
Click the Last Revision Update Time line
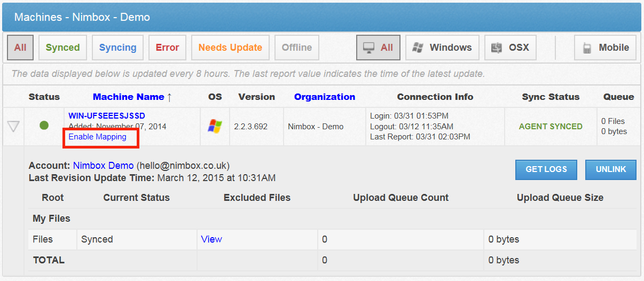click(x=152, y=177)
